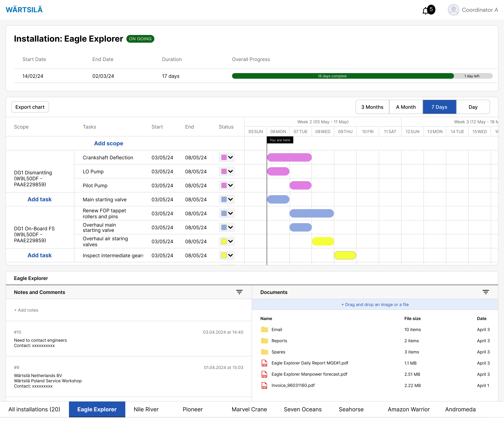Viewport: 504px width, 426px height.
Task: Click PDF icon for Daily Report MGE#1
Action: click(265, 363)
